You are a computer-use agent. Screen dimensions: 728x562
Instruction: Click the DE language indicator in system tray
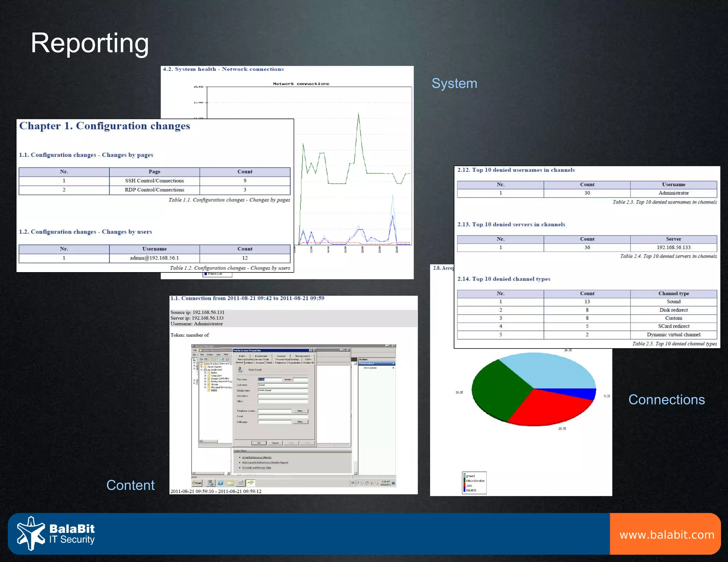[353, 483]
